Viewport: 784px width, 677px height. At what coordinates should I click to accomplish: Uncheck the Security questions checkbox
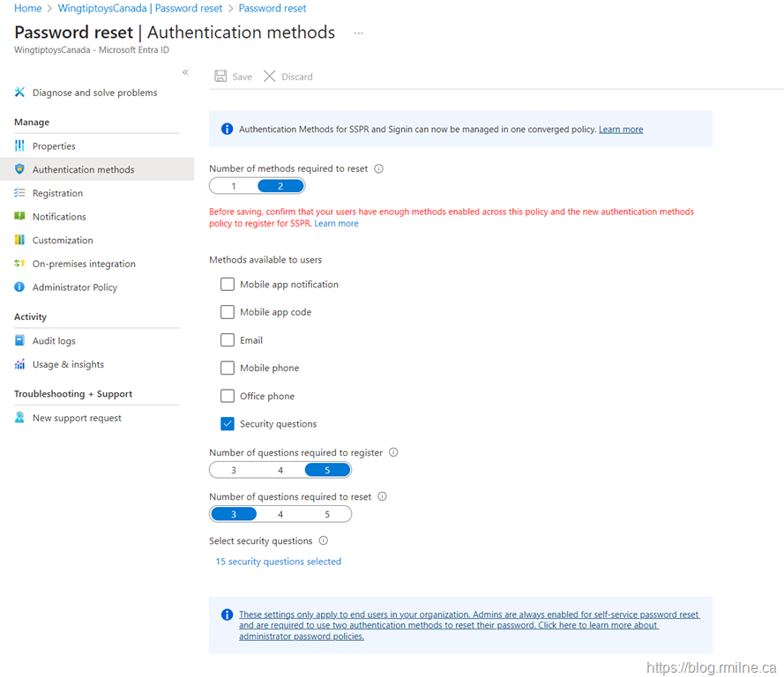click(x=228, y=424)
